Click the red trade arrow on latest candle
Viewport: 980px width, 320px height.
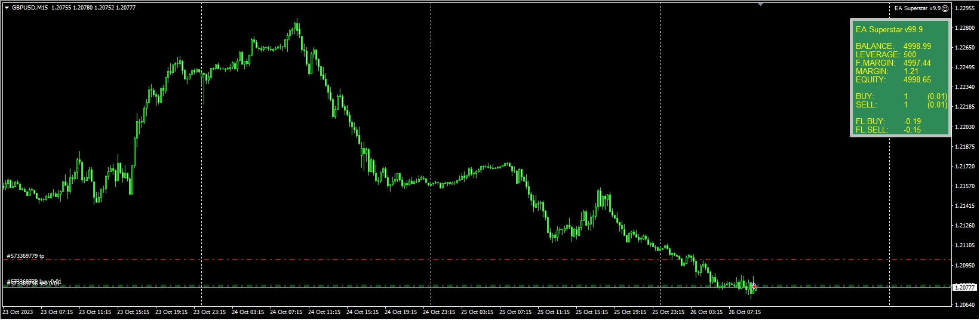pyautogui.click(x=754, y=287)
